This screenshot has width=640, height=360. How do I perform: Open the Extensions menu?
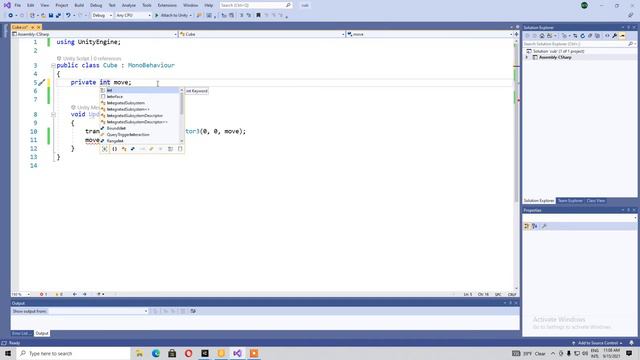167,5
